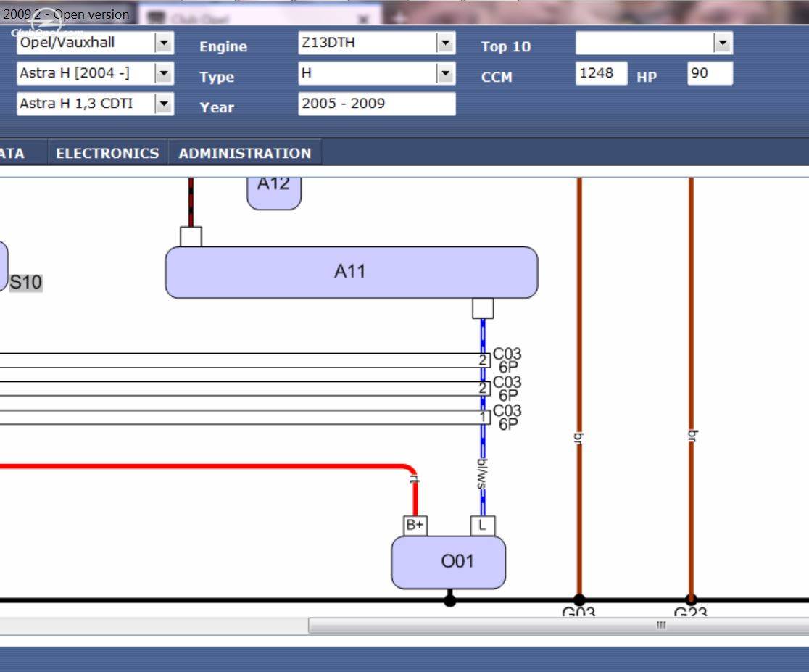809x672 pixels.
Task: Expand the empty Top 10 dropdown
Action: click(722, 43)
